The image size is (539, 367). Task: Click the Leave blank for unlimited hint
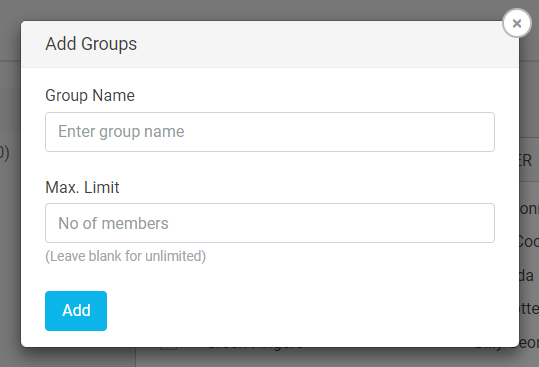125,256
